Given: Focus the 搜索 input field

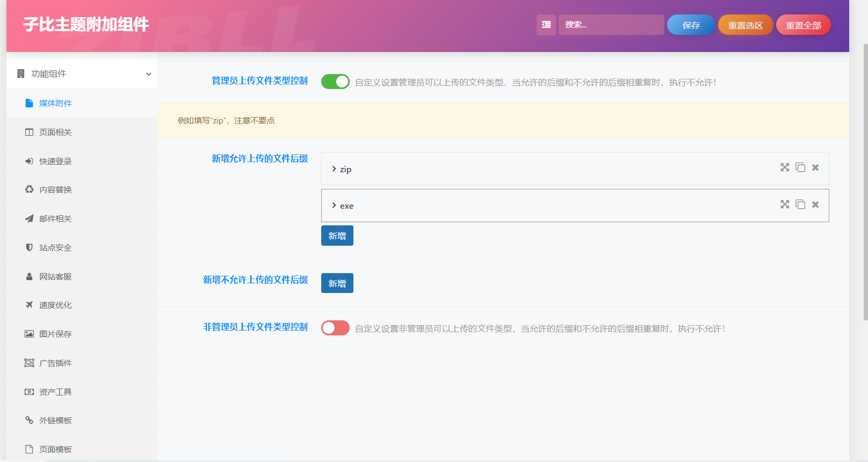Looking at the screenshot, I should click(611, 25).
